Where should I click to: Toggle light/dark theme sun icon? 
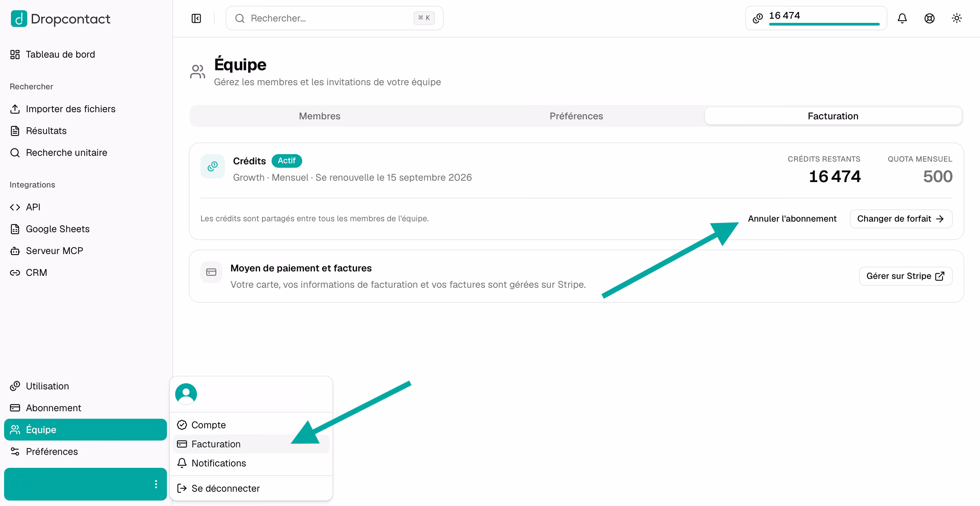pos(957,18)
